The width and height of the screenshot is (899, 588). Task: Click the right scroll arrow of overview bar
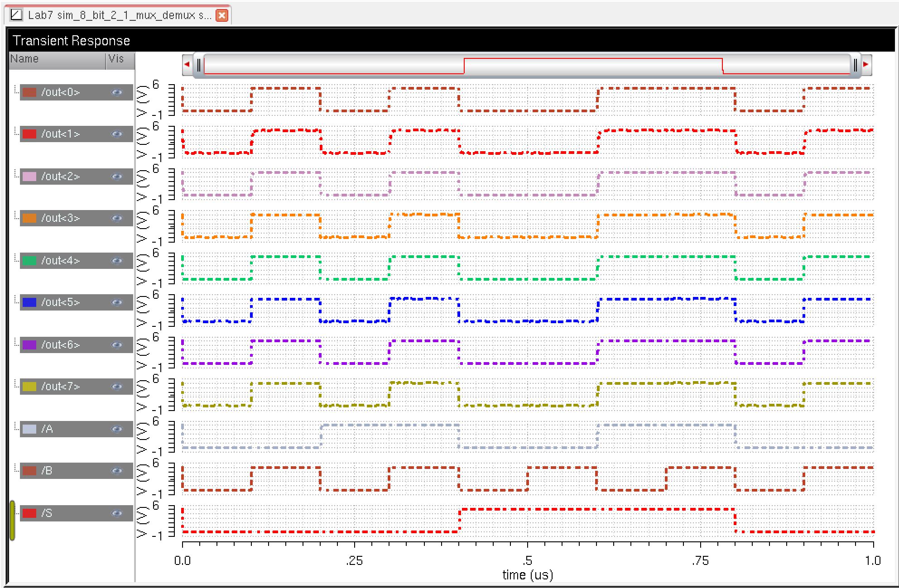[866, 64]
